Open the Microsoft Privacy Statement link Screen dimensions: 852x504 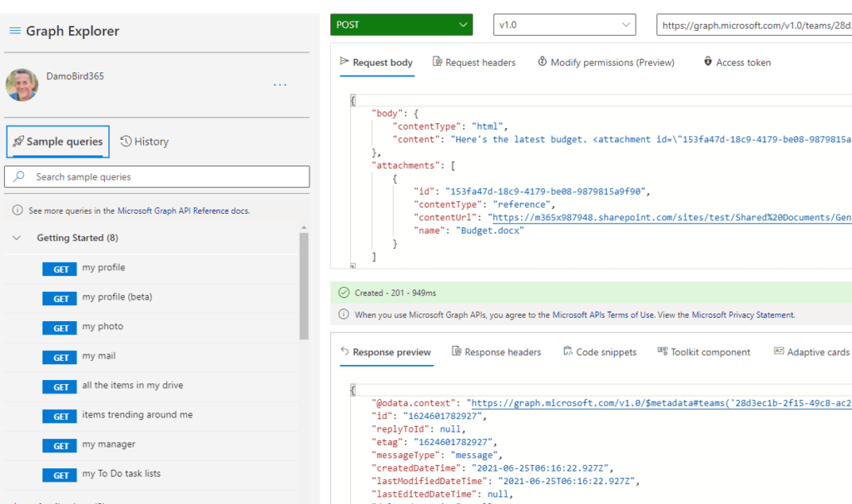tap(743, 314)
